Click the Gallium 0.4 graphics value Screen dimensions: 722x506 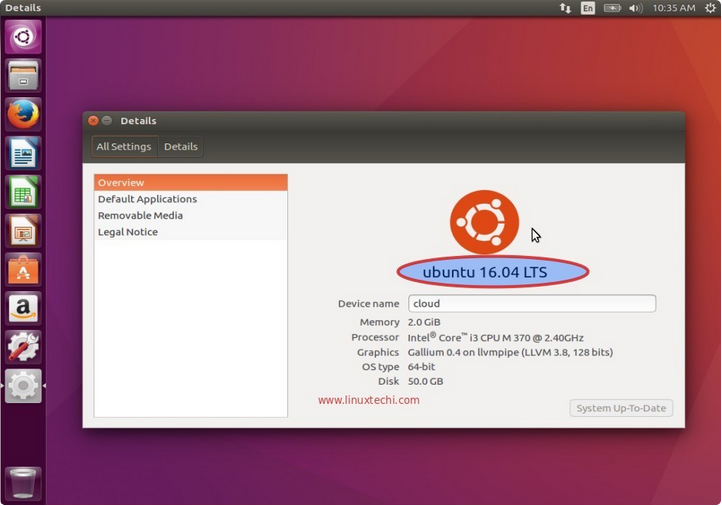click(510, 352)
